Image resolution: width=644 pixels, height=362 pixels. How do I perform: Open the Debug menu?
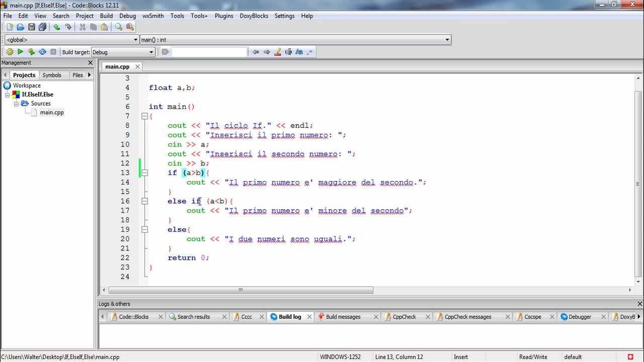point(127,16)
